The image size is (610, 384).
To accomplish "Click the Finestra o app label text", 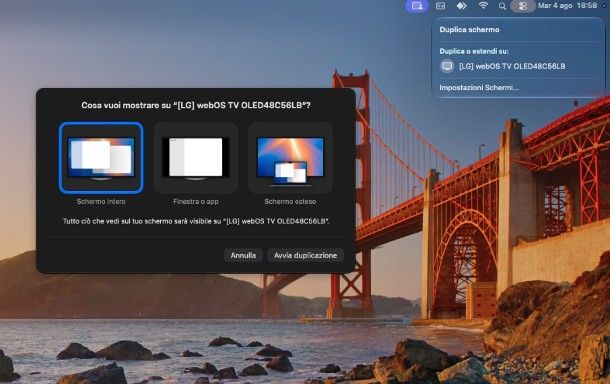I will pyautogui.click(x=196, y=202).
